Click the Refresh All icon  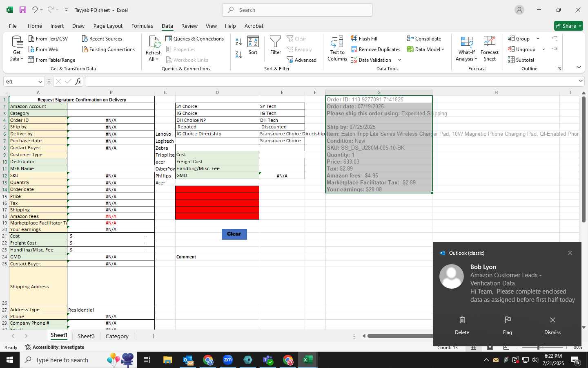[154, 42]
